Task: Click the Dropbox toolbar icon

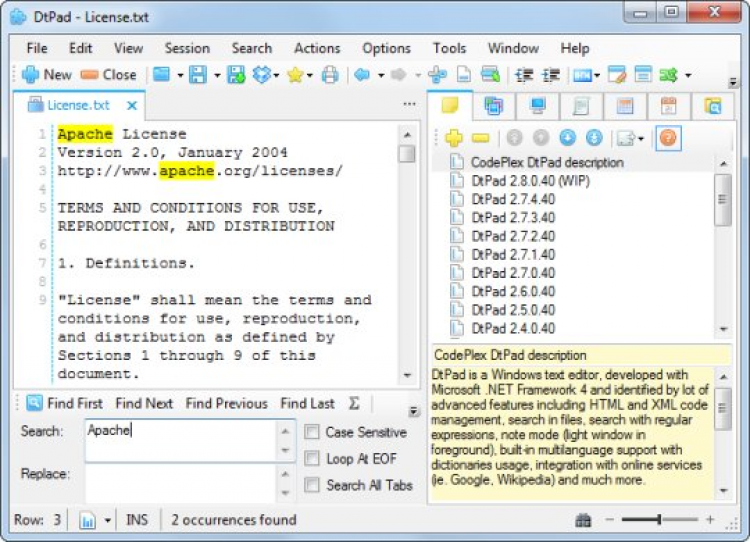Action: pos(261,75)
